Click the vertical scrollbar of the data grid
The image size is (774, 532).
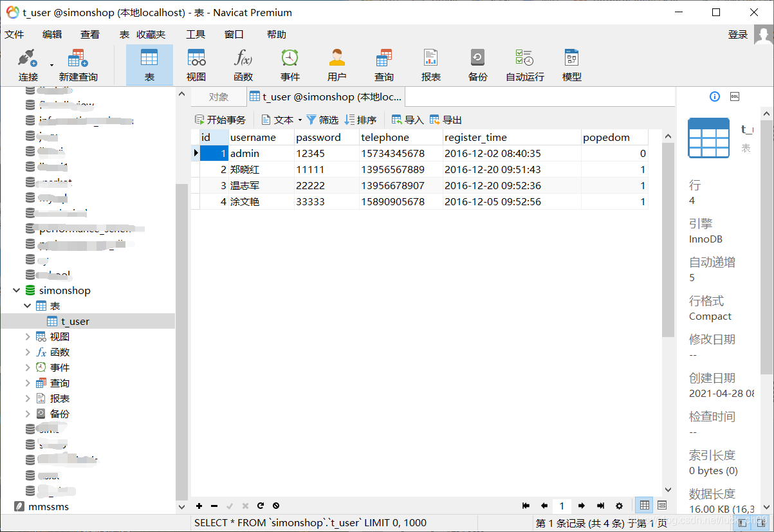[x=668, y=239]
